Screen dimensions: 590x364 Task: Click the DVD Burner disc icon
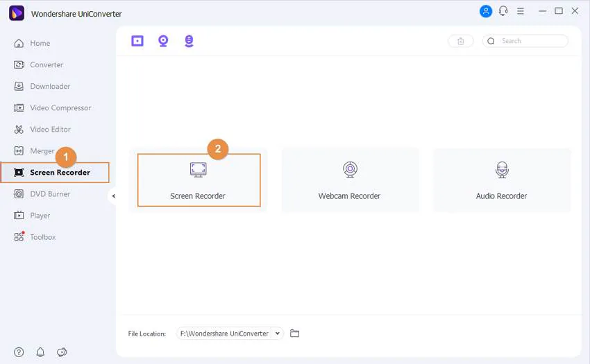19,194
